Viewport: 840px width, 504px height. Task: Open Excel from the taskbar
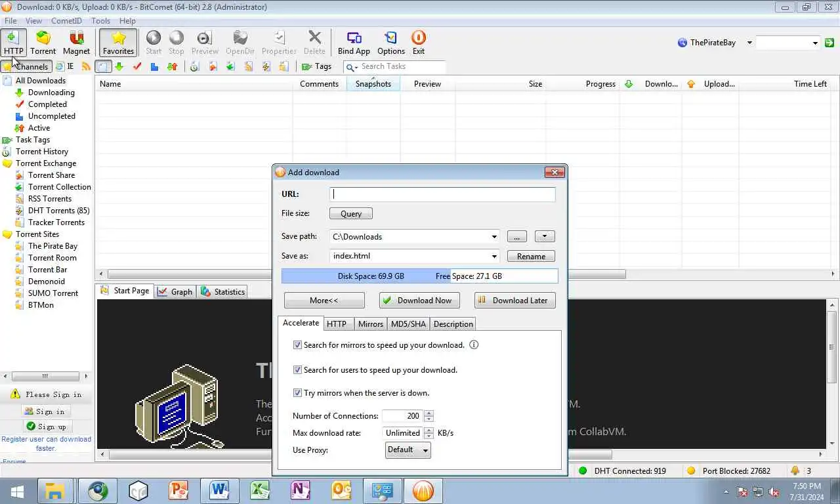[x=261, y=490]
